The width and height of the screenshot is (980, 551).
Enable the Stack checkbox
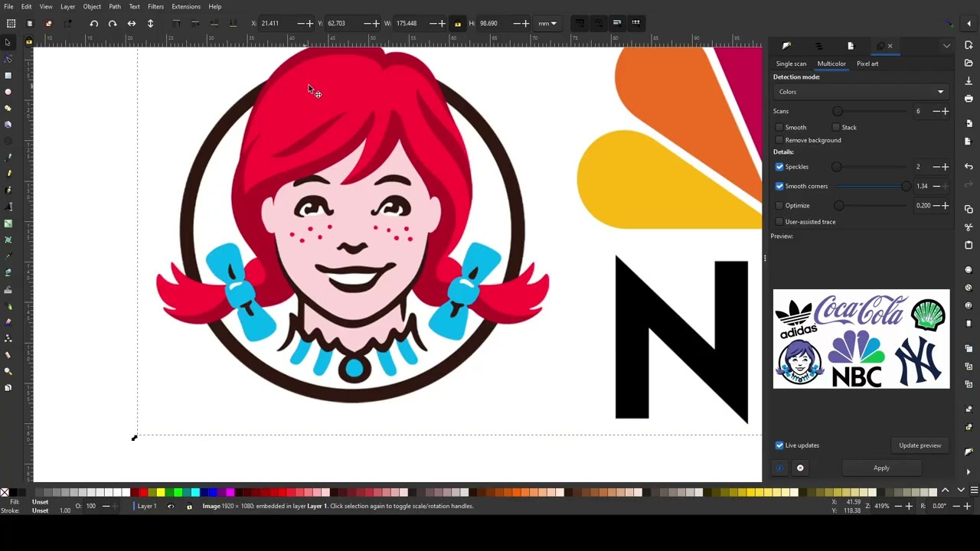tap(836, 127)
